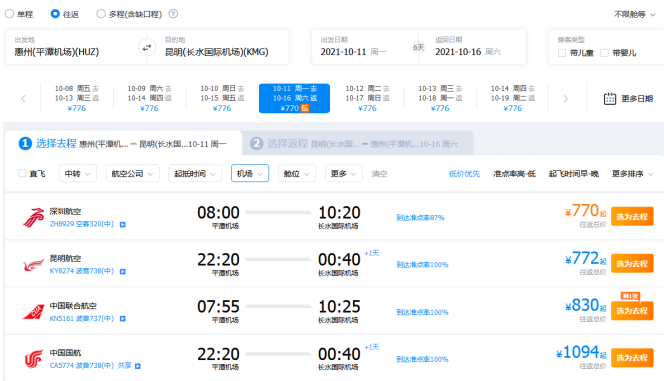Open the 起抵时间 time filter dropdown

point(195,174)
